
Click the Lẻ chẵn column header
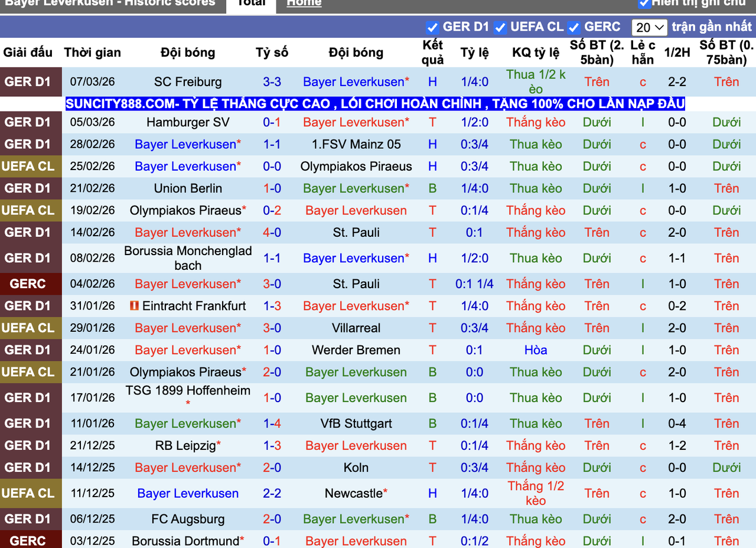click(643, 52)
